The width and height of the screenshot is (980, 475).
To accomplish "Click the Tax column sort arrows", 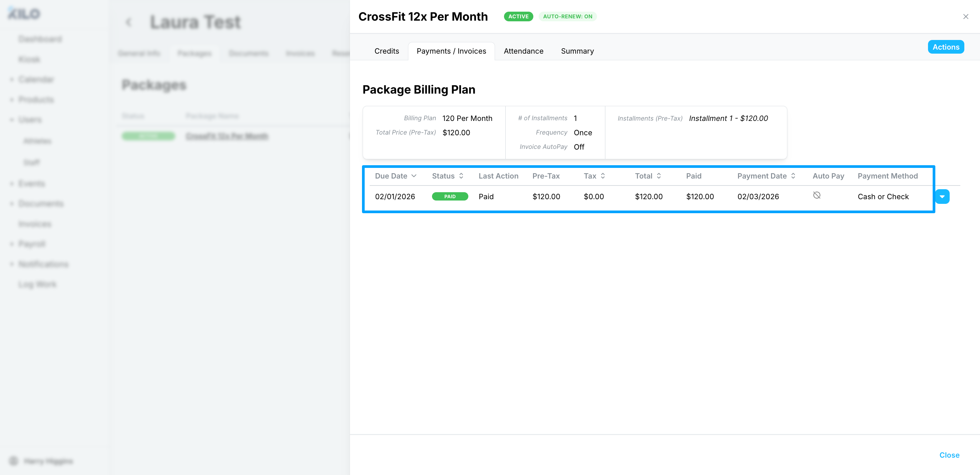I will coord(603,176).
